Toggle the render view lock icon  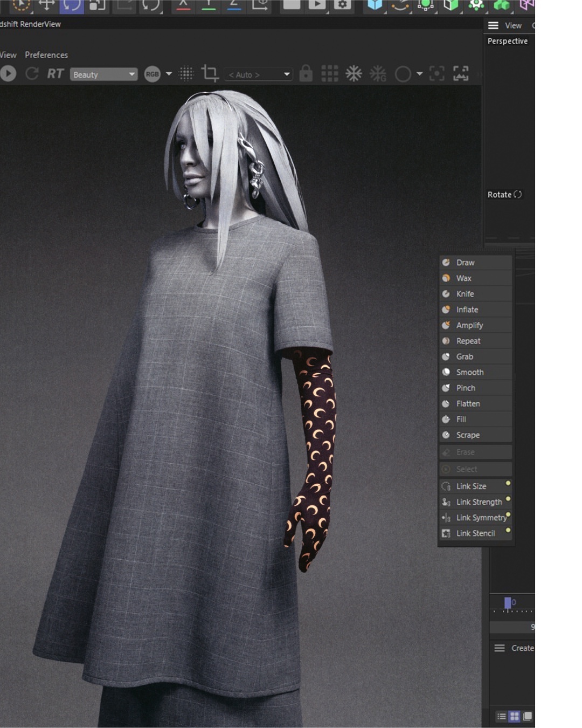pyautogui.click(x=306, y=74)
